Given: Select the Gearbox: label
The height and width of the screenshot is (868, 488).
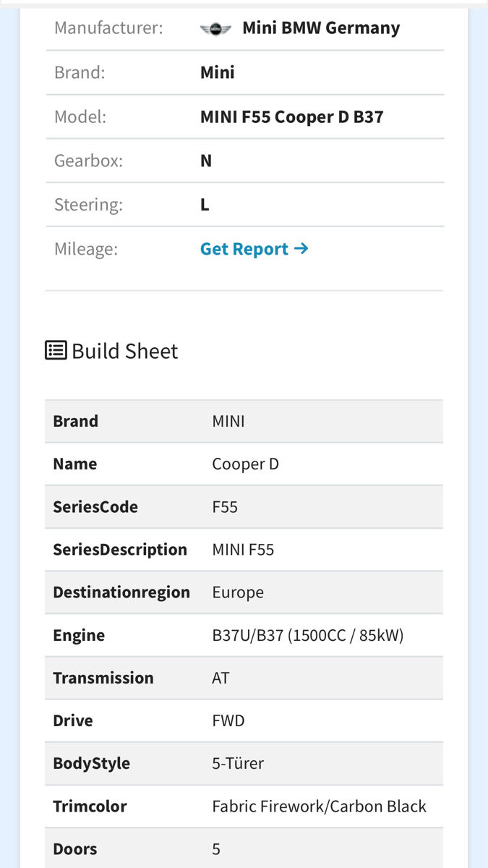Looking at the screenshot, I should 88,161.
